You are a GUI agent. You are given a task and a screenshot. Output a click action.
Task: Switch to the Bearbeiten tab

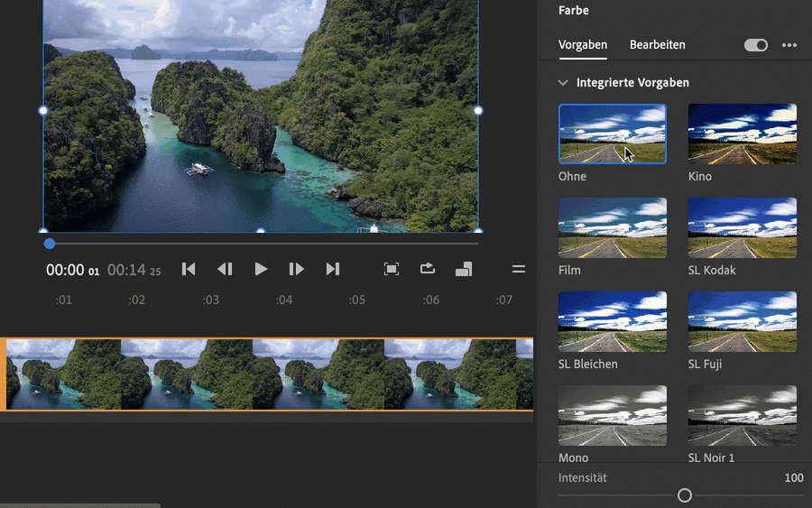pyautogui.click(x=657, y=44)
